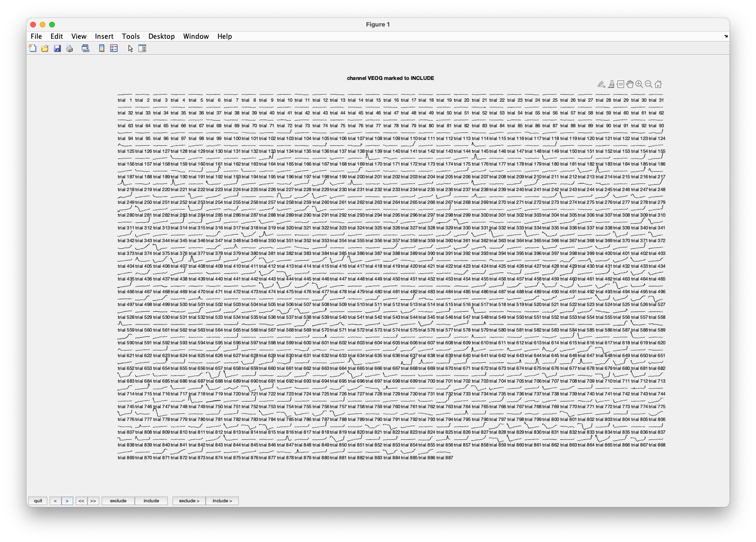Click the Link Plot toolbar icon

[x=86, y=48]
